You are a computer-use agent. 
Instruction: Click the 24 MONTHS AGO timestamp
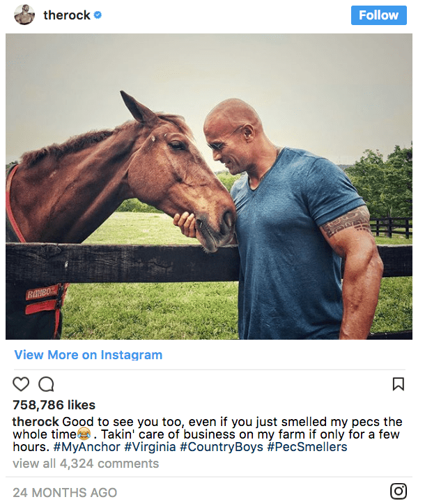65,492
